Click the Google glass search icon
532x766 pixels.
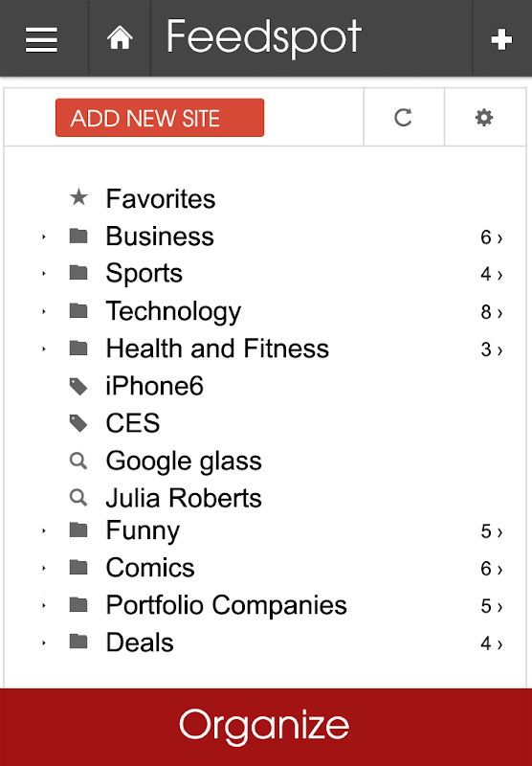(78, 461)
